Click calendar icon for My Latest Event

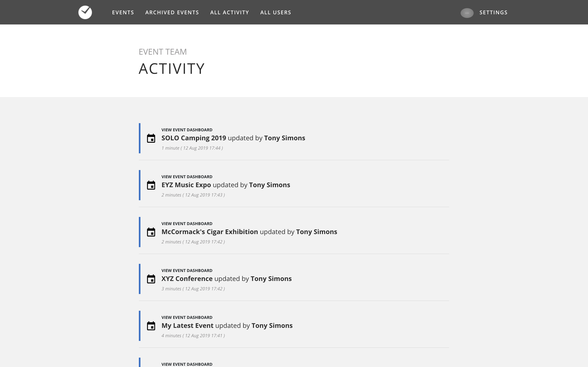[151, 326]
